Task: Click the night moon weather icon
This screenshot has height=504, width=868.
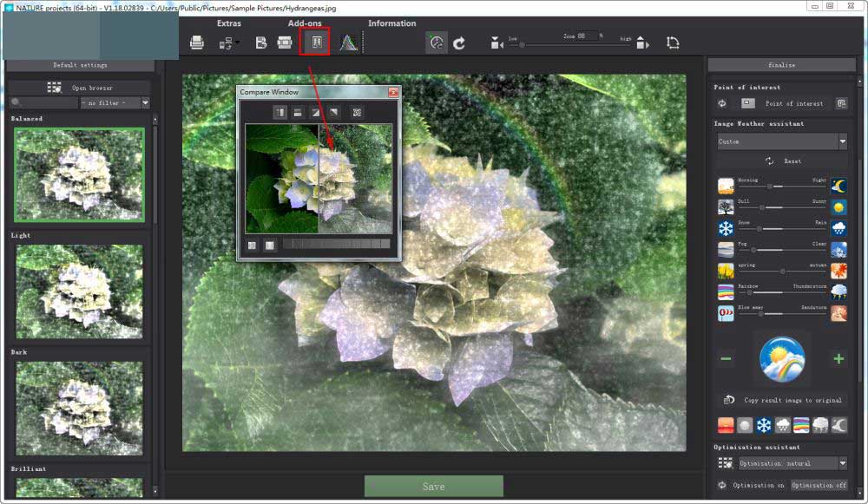Action: [x=838, y=186]
